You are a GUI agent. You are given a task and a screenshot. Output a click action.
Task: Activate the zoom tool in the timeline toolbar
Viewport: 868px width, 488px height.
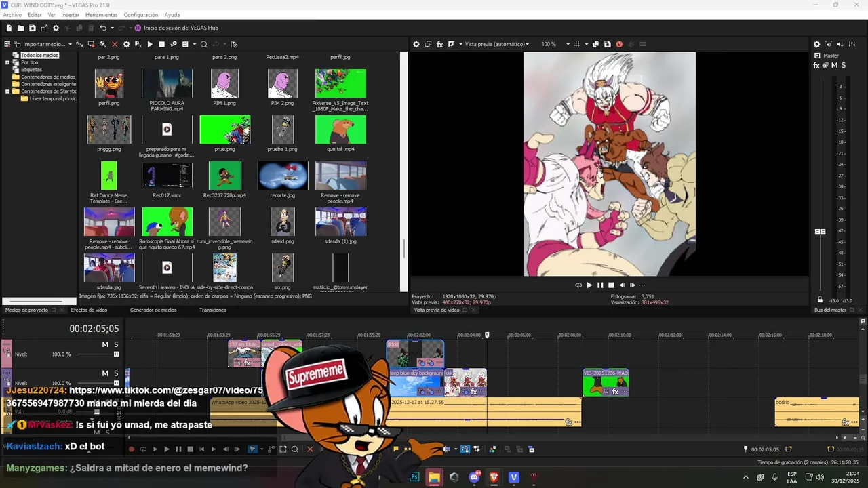294,449
